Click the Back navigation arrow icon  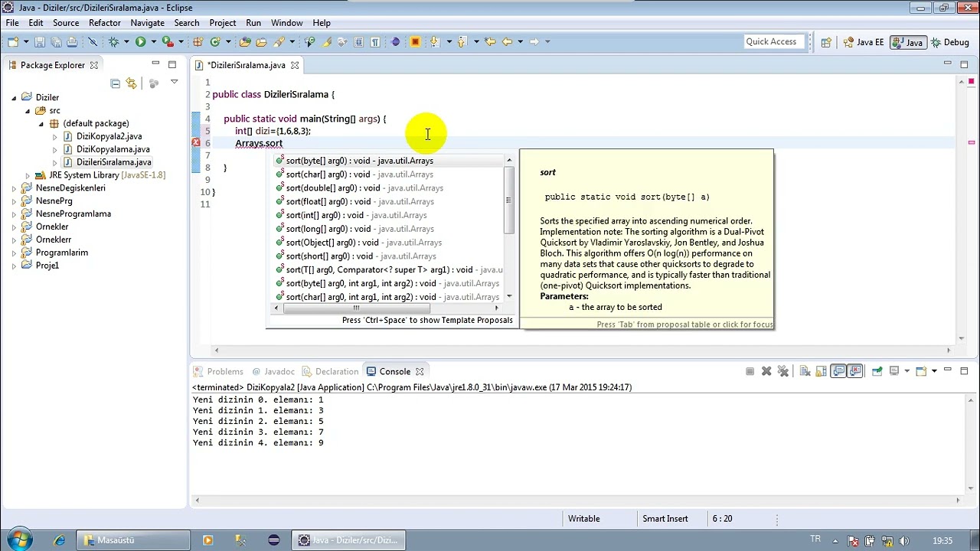(507, 42)
